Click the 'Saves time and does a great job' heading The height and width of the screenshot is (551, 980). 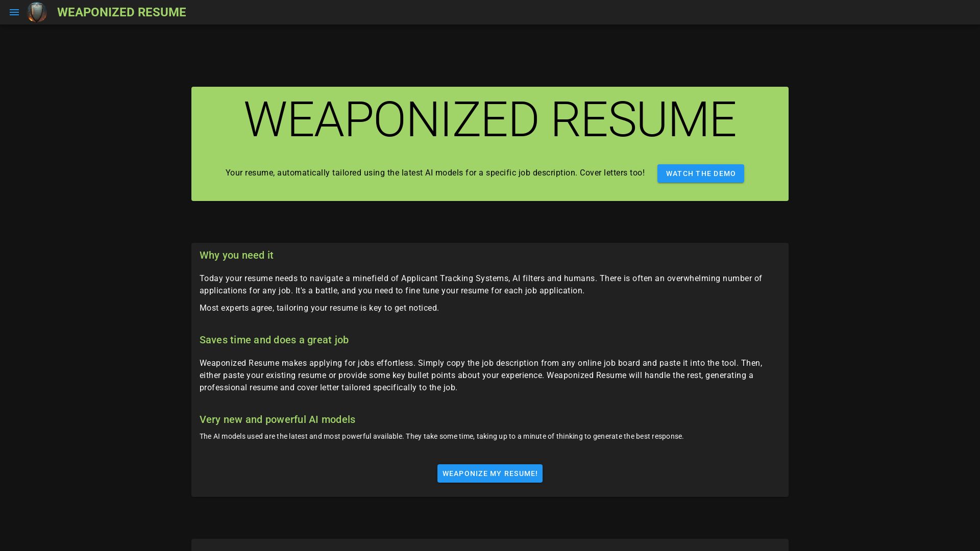coord(274,340)
